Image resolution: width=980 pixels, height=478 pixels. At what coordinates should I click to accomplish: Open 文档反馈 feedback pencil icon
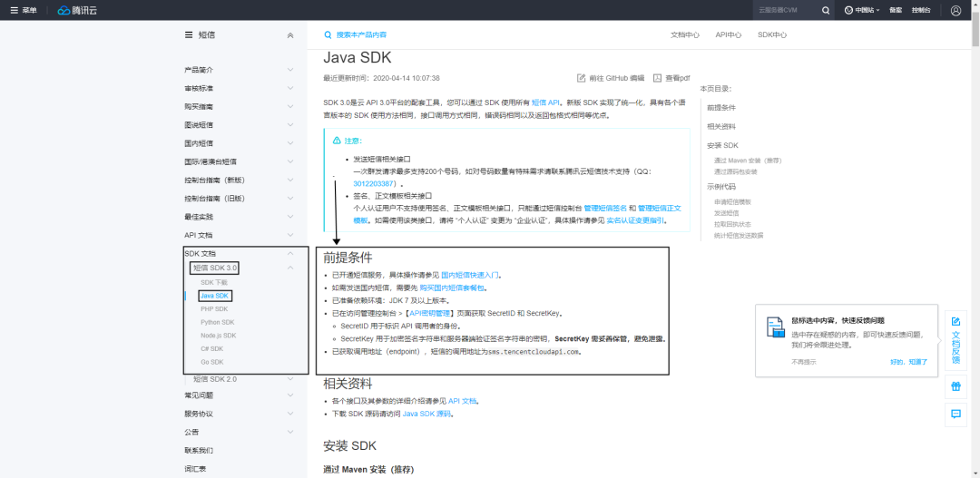(955, 321)
